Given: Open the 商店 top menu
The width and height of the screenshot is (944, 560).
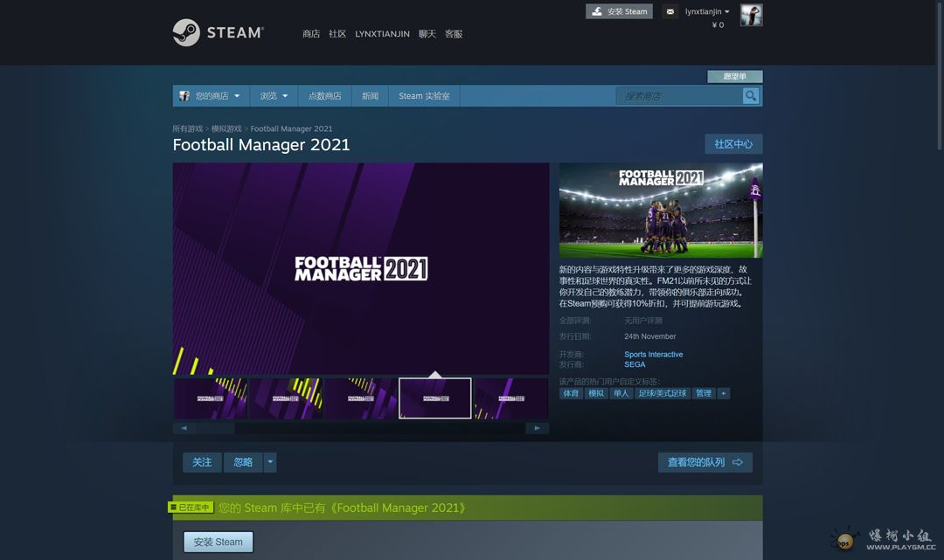Looking at the screenshot, I should pyautogui.click(x=311, y=34).
